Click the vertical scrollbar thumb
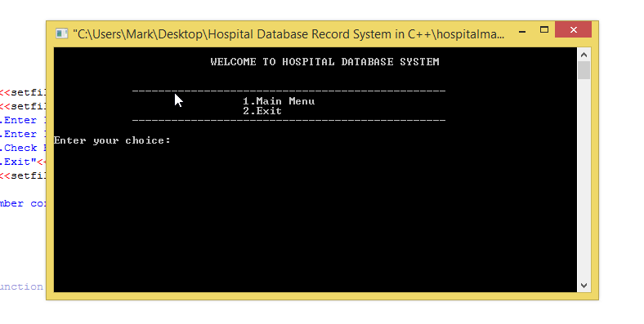Screen dimensions: 644x324 tap(584, 70)
